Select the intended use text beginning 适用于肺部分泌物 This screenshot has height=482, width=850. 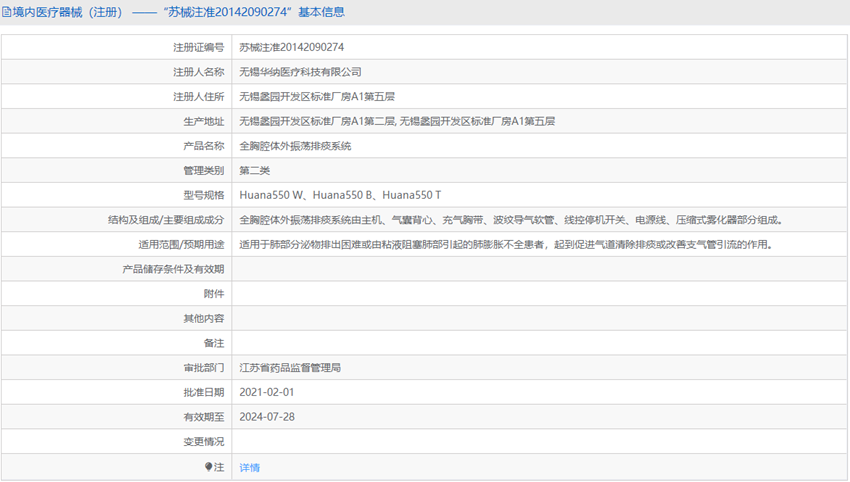(x=506, y=245)
